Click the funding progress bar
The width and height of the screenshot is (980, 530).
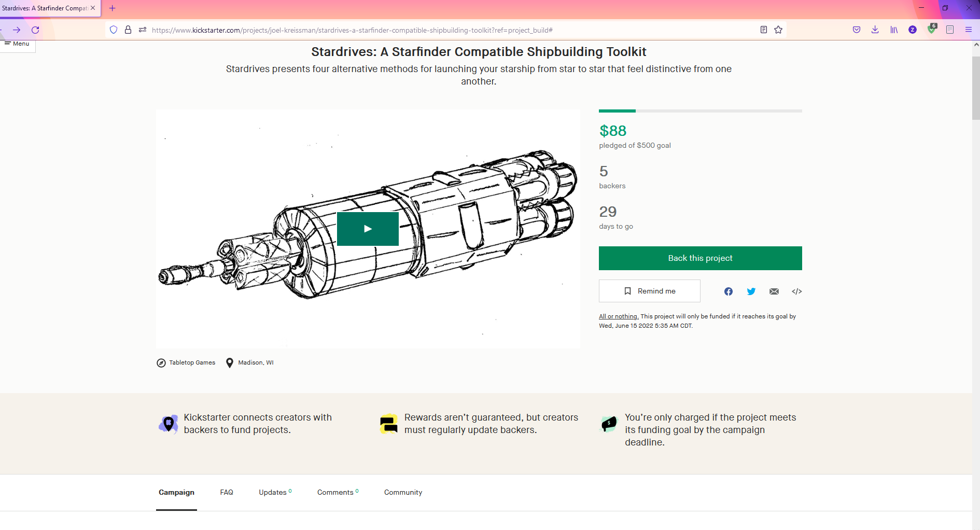point(700,111)
